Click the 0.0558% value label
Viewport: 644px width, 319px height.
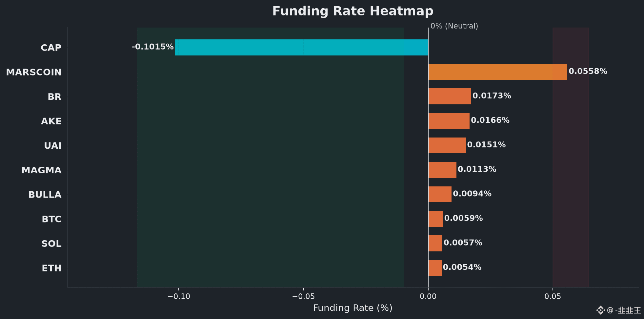(588, 71)
